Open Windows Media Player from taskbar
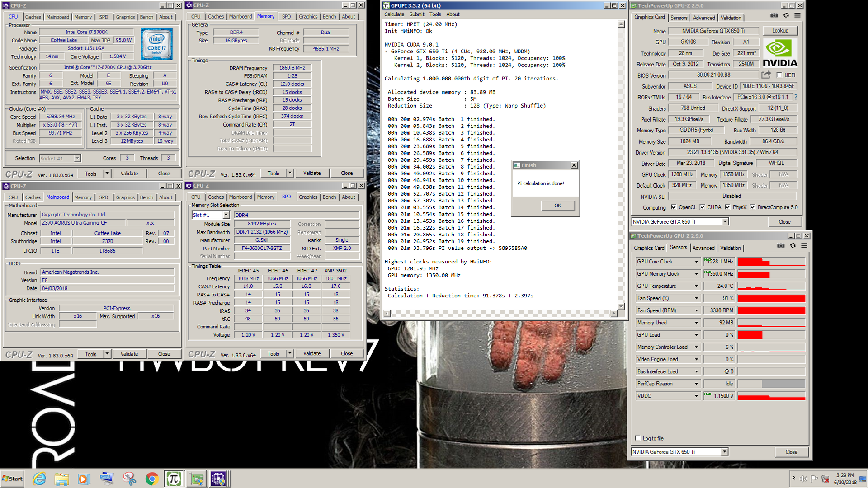The height and width of the screenshot is (488, 868). point(84,479)
